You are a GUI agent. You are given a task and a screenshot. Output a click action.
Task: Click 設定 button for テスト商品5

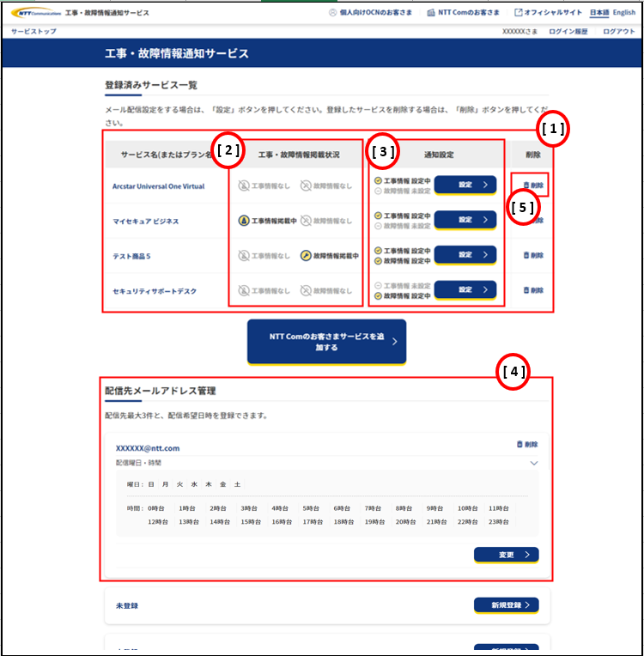tap(465, 255)
